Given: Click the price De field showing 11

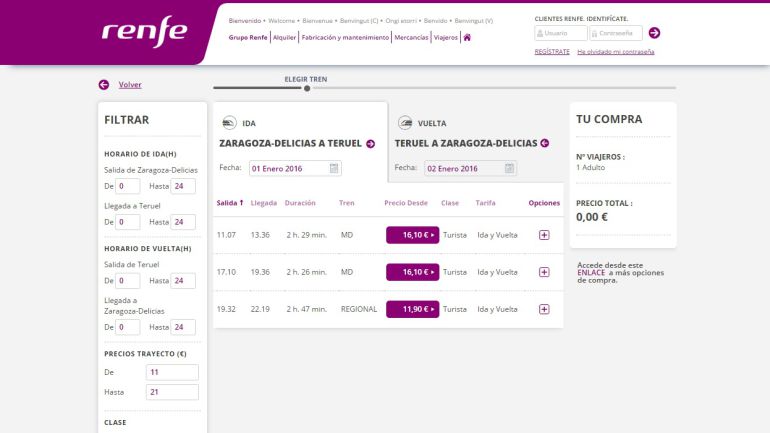Looking at the screenshot, I should tap(172, 372).
